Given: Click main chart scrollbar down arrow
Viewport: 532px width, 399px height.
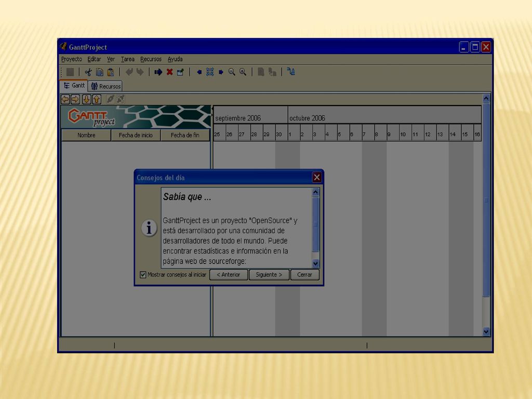Looking at the screenshot, I should coord(486,331).
